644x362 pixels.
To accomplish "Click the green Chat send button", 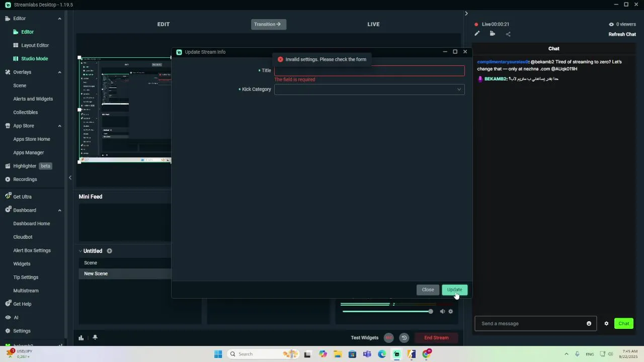I will point(624,323).
